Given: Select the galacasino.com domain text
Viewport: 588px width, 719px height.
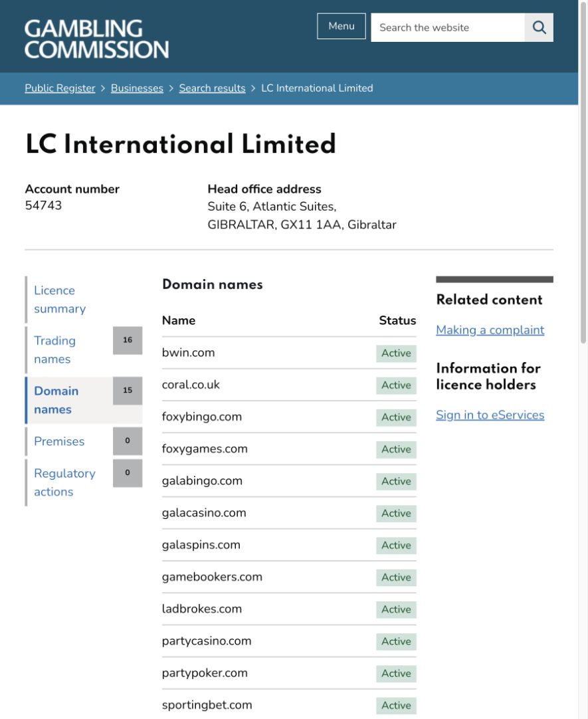Looking at the screenshot, I should tap(204, 512).
